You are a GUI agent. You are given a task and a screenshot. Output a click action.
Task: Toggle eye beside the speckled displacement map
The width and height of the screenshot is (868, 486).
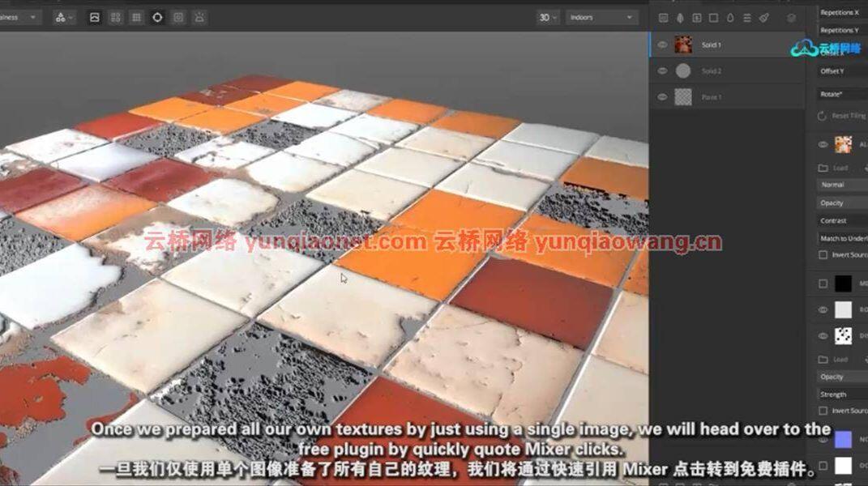[823, 335]
